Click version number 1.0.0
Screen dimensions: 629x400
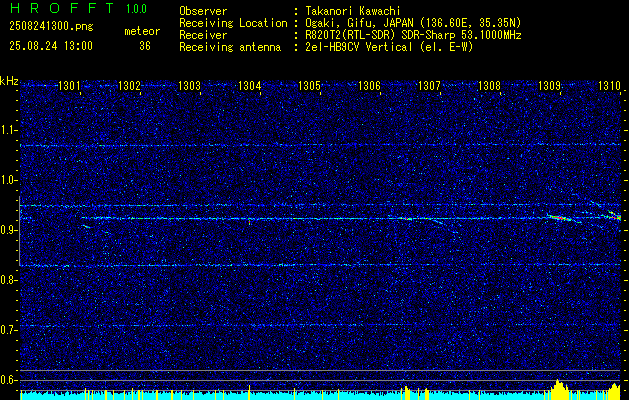[136, 9]
